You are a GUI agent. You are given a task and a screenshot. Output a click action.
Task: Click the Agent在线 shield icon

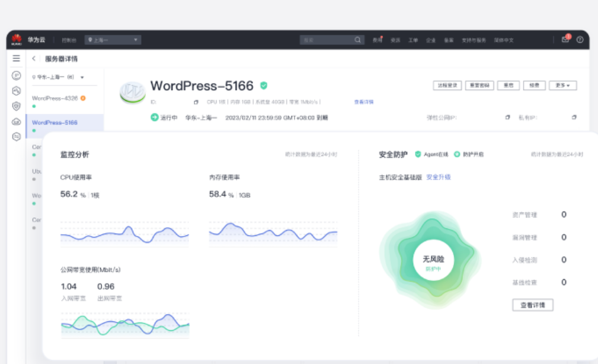point(418,154)
